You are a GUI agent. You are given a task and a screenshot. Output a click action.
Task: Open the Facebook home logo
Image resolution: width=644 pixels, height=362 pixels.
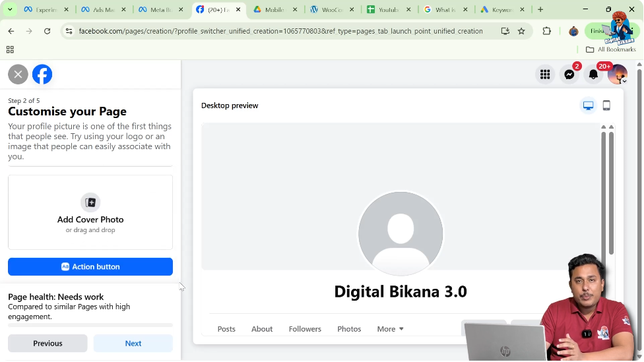(x=42, y=75)
